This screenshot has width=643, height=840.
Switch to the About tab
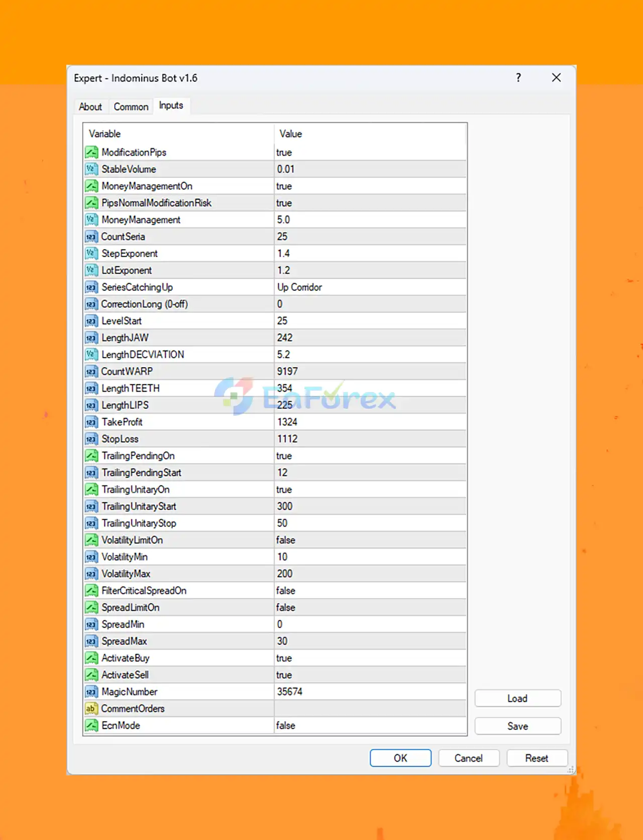(90, 106)
